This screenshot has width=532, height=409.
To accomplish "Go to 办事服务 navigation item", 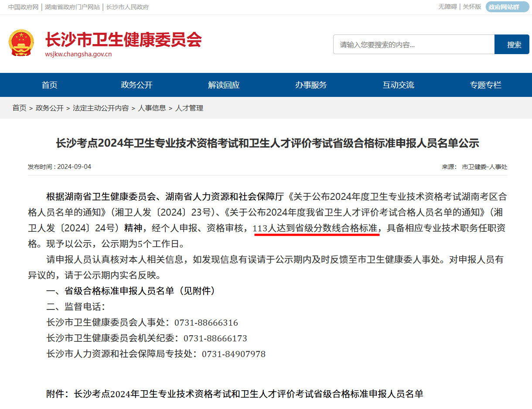I will 311,85.
